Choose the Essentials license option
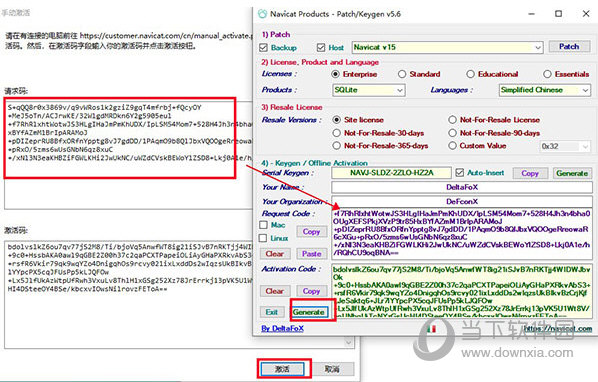598x382 pixels. pyautogui.click(x=547, y=74)
